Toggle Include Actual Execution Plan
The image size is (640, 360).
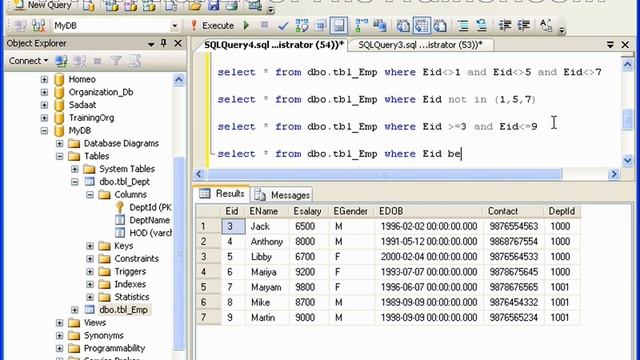pyautogui.click(x=362, y=26)
